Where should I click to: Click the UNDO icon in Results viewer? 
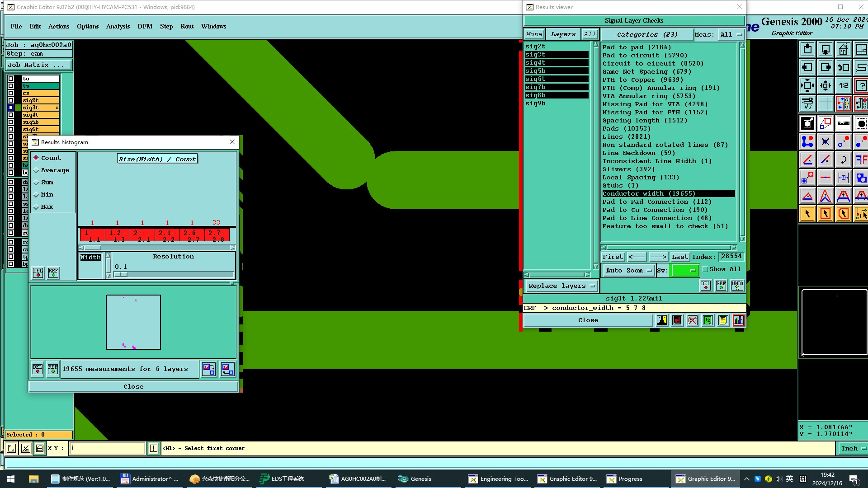737,286
